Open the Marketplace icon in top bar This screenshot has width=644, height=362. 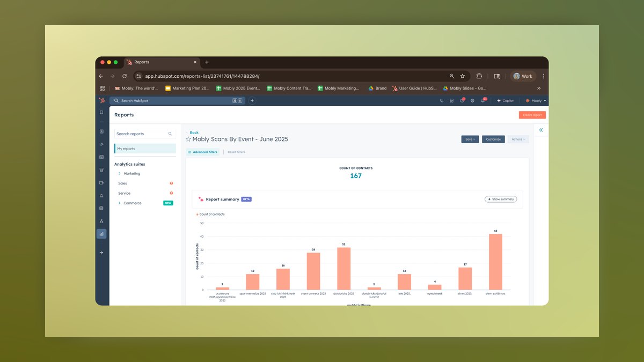[x=452, y=100]
